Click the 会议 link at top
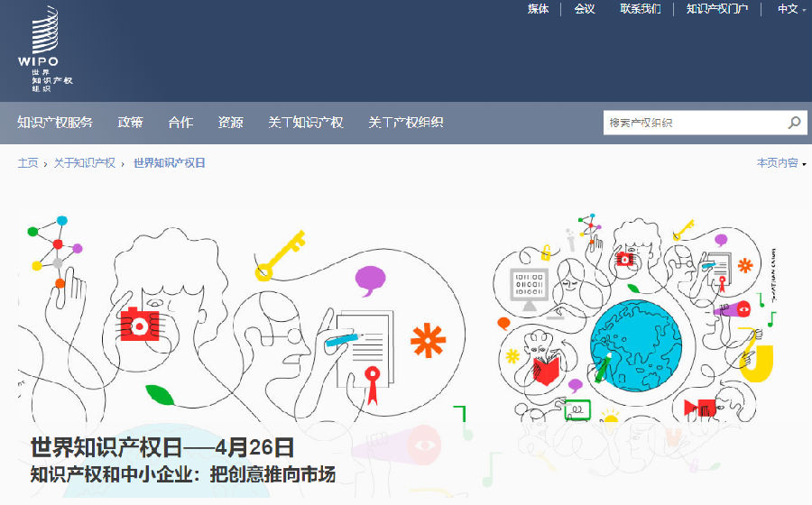Image resolution: width=812 pixels, height=505 pixels. coord(585,9)
